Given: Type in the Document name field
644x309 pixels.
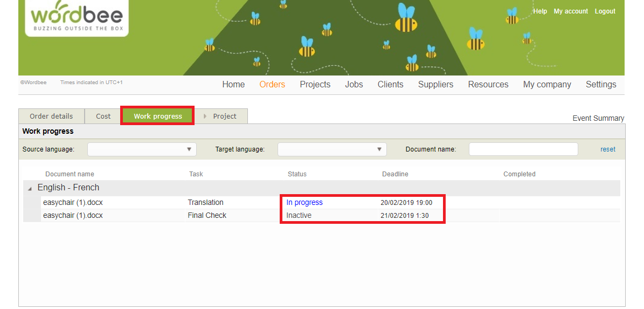Looking at the screenshot, I should (523, 149).
